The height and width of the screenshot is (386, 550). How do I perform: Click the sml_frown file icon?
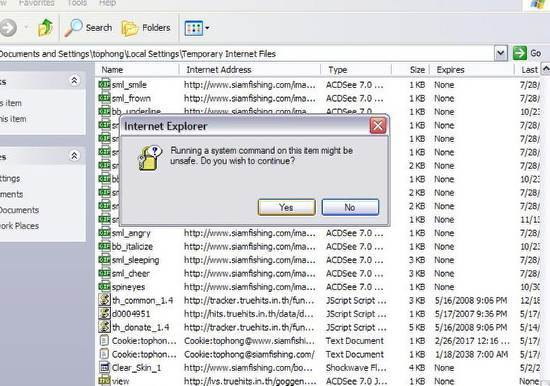[104, 98]
